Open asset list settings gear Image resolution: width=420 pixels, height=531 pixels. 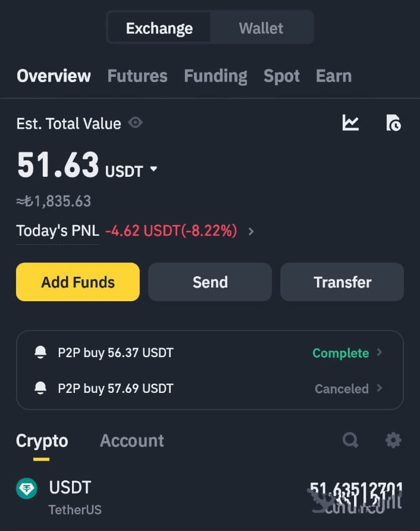point(393,441)
